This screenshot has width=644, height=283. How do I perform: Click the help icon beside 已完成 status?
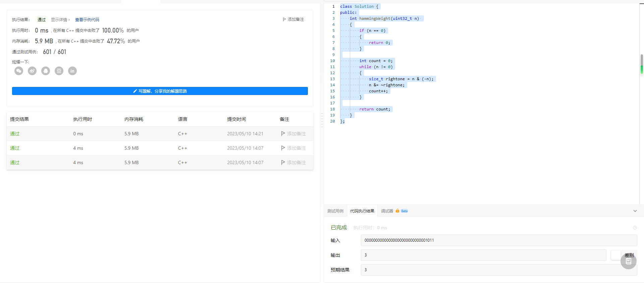635,228
